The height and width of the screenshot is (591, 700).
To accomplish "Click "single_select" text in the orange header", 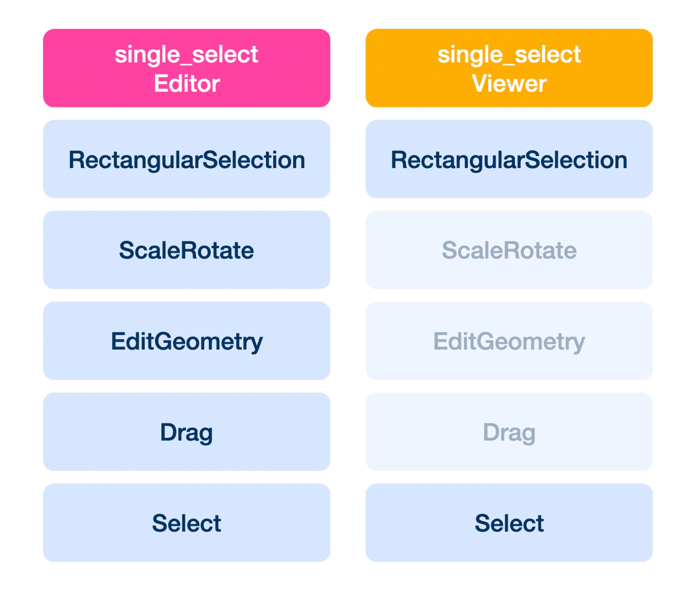I will pos(509,55).
